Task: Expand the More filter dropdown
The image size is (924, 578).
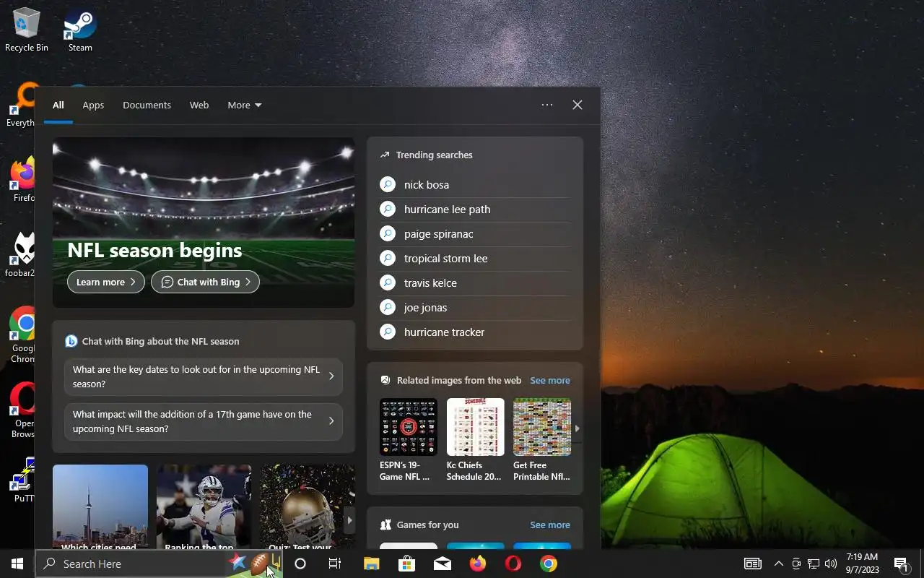Action: tap(245, 105)
